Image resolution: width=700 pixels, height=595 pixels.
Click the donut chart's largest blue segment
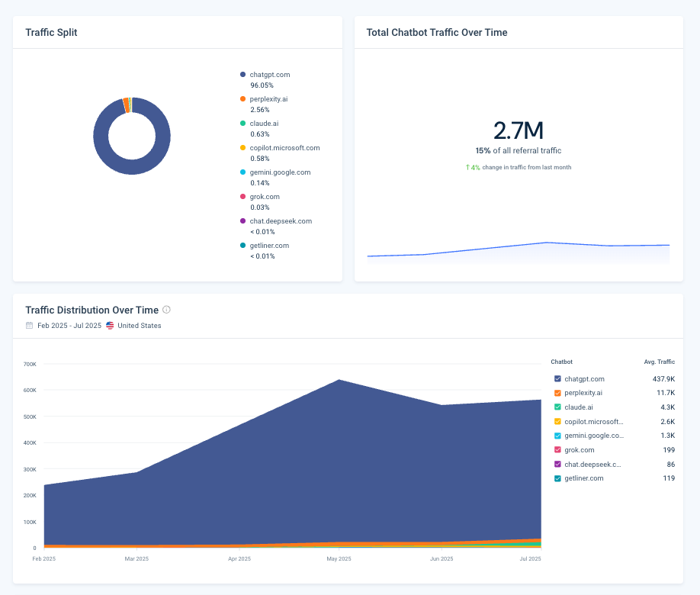pyautogui.click(x=132, y=168)
